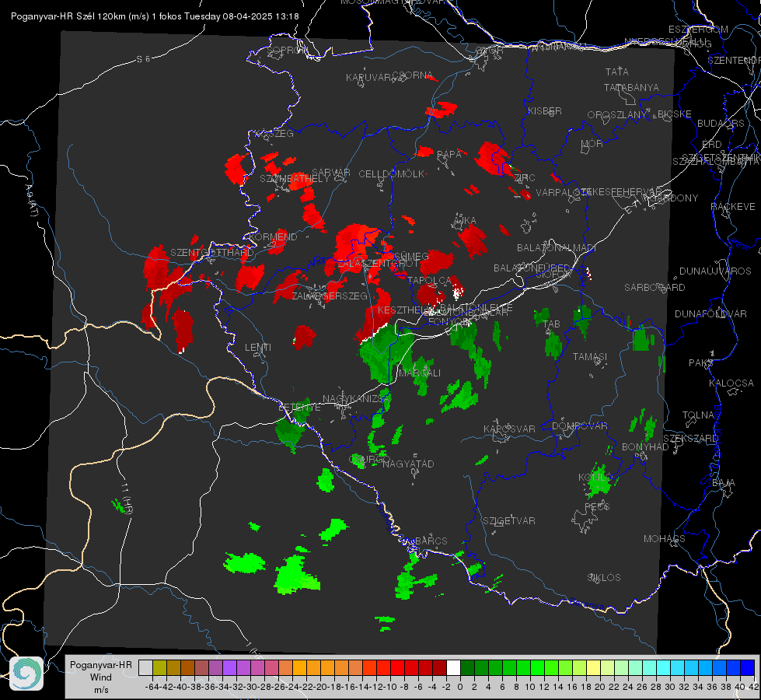Image resolution: width=761 pixels, height=700 pixels.
Task: Select the KISBER label
Action: [x=545, y=110]
